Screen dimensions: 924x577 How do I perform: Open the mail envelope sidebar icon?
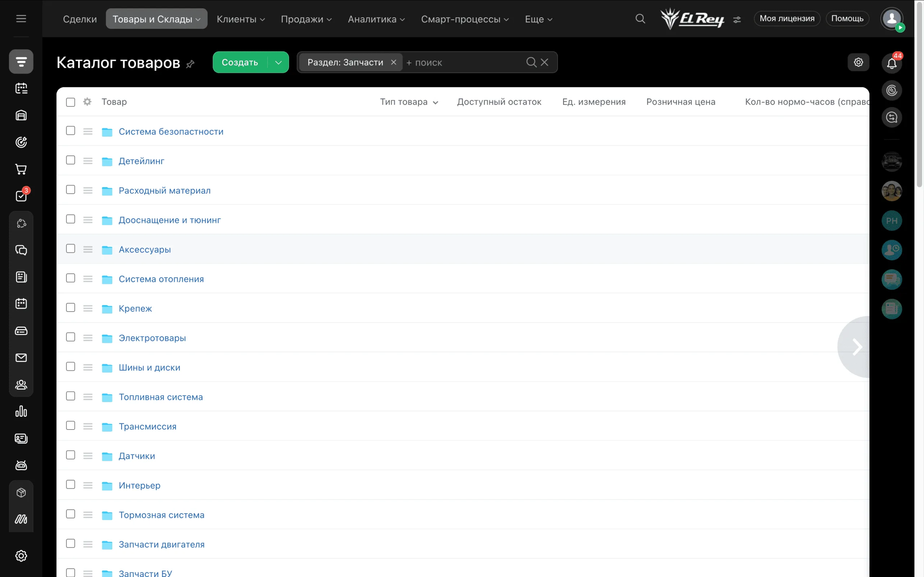[x=21, y=358]
